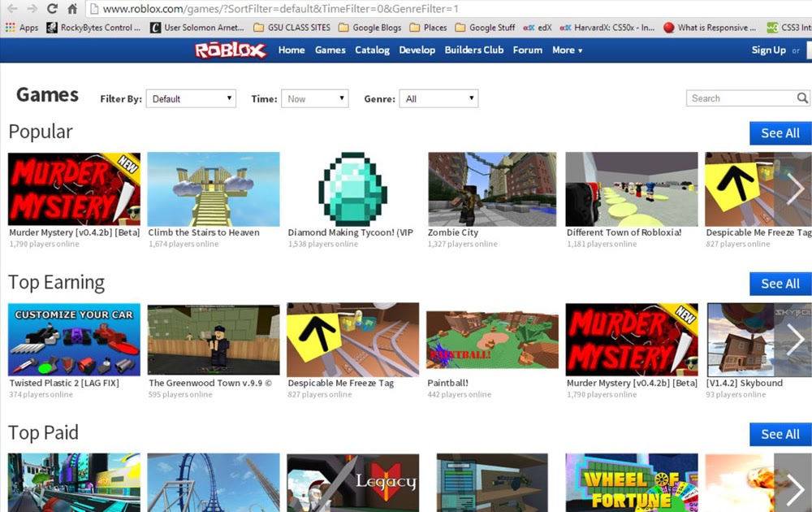Click Paintball! title link
812x512 pixels.
tap(447, 383)
